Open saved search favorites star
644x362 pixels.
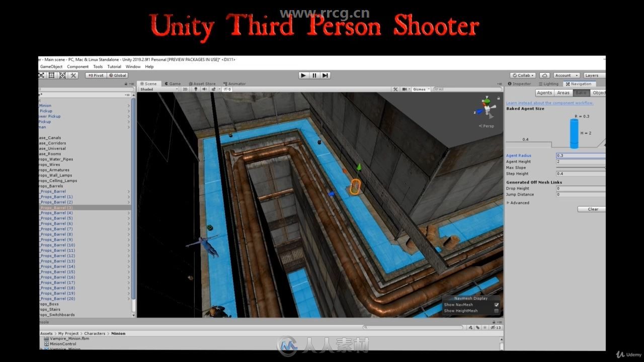[485, 327]
